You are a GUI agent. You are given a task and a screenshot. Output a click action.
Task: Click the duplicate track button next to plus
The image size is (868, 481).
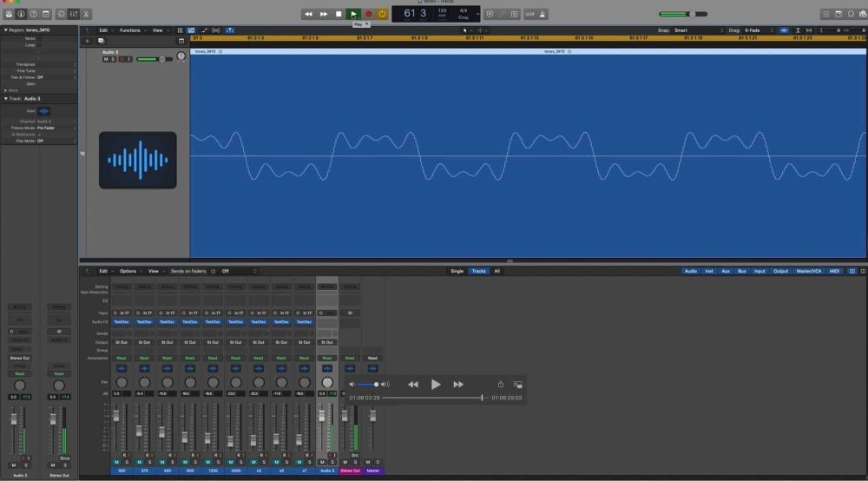click(101, 41)
